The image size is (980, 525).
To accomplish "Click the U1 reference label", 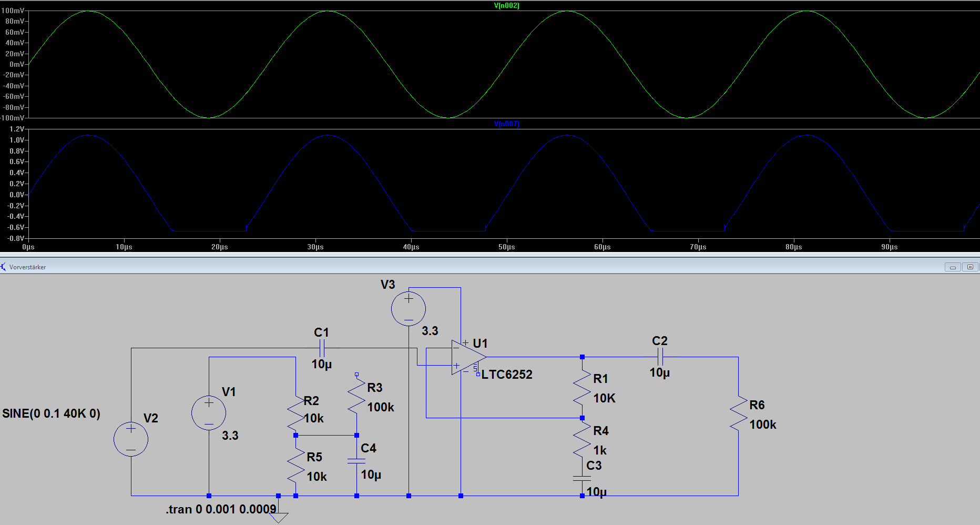I will click(x=480, y=344).
